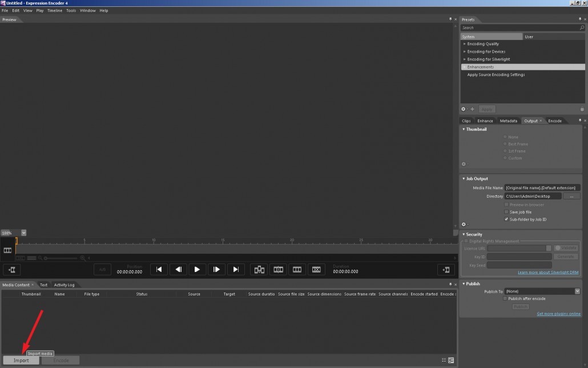
Task: Click the A/B compare button
Action: [x=102, y=269]
